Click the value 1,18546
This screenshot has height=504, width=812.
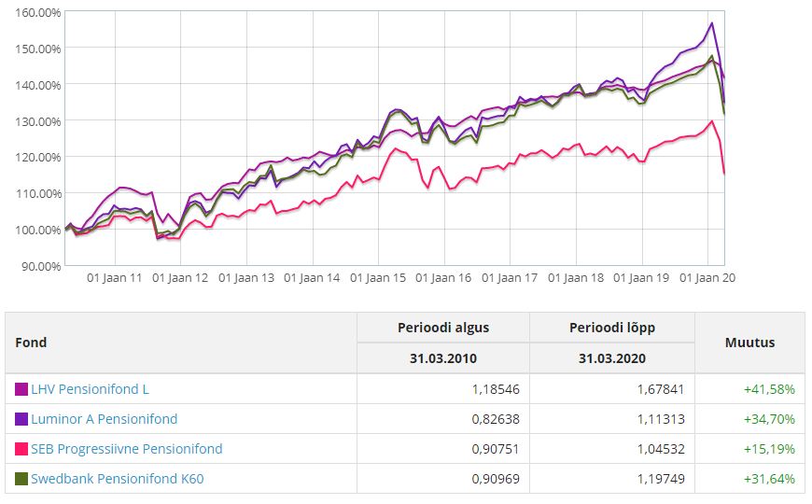click(496, 389)
